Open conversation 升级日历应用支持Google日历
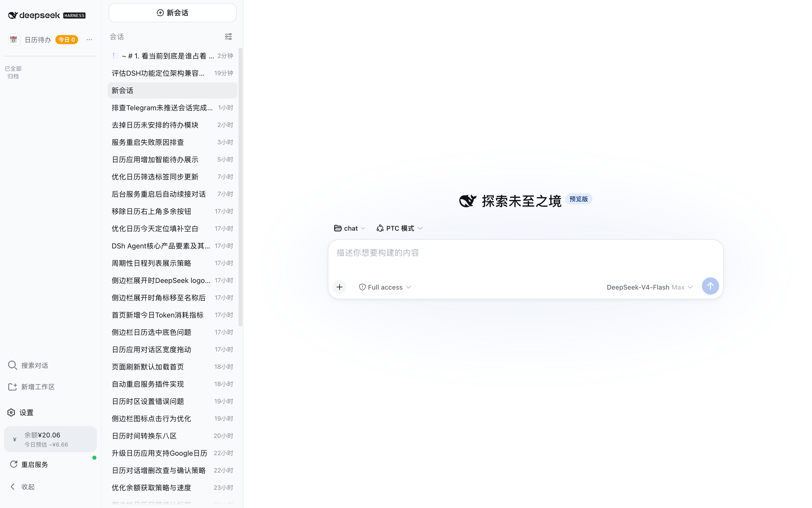Screen dimensions: 812x508 (173, 453)
